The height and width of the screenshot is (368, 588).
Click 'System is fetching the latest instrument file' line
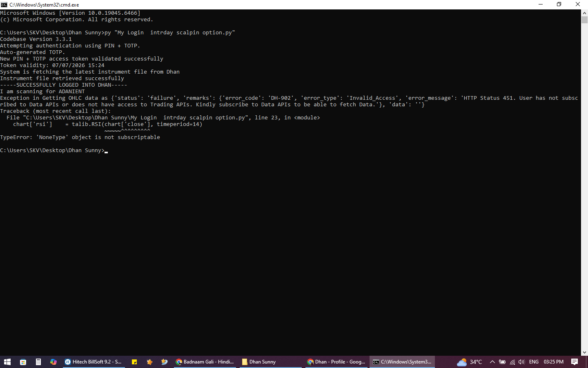(90, 72)
